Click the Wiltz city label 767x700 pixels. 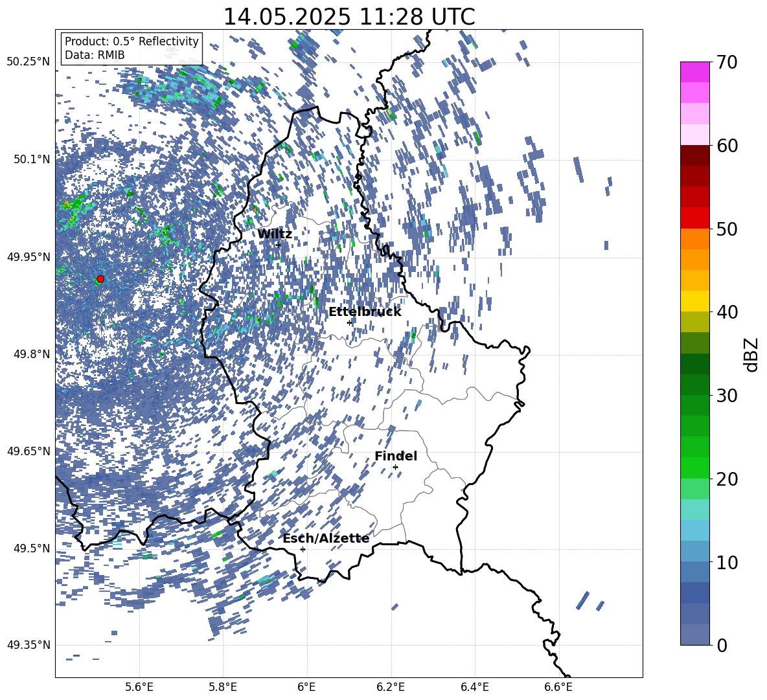click(275, 234)
